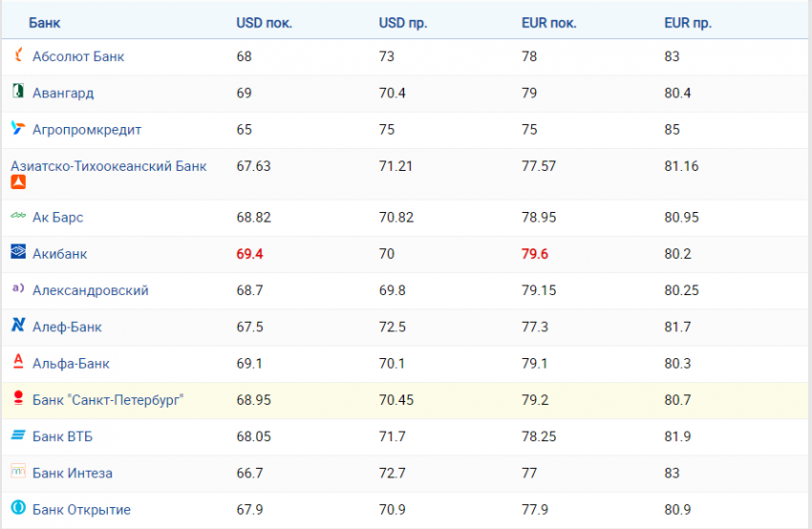Open the Банк Открытие link
Image resolution: width=812 pixels, height=529 pixels.
[81, 510]
